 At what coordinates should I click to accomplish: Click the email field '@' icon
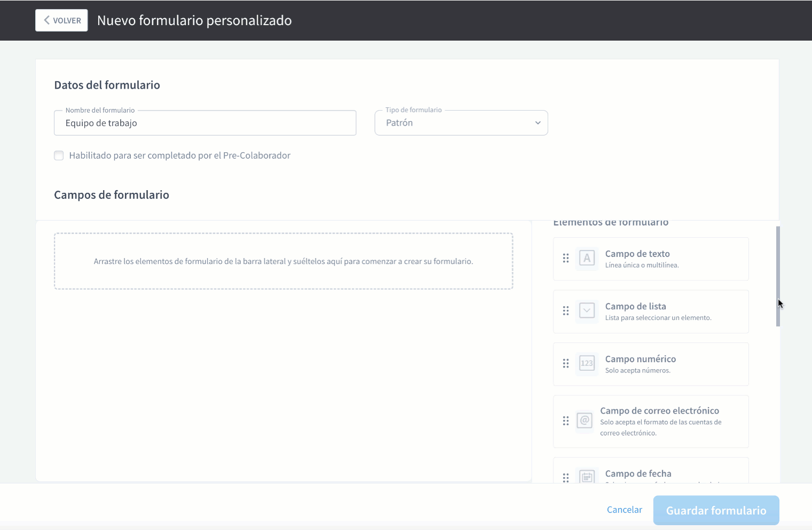pyautogui.click(x=585, y=421)
